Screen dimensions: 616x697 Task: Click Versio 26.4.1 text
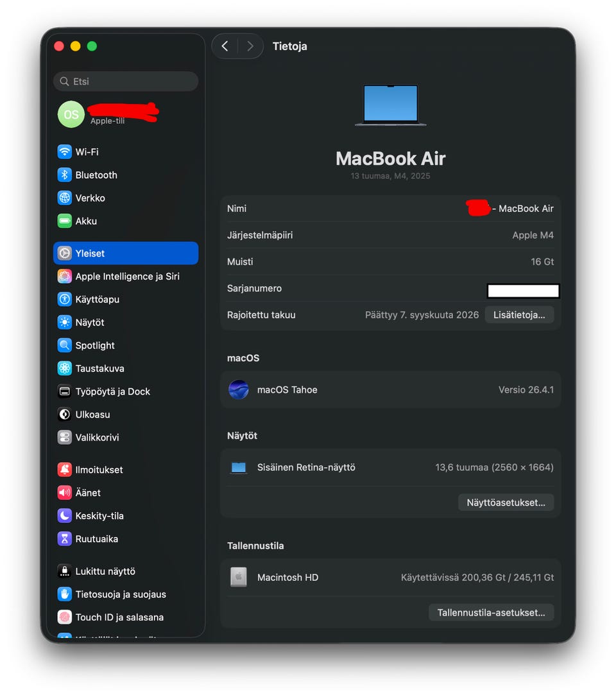click(x=526, y=390)
